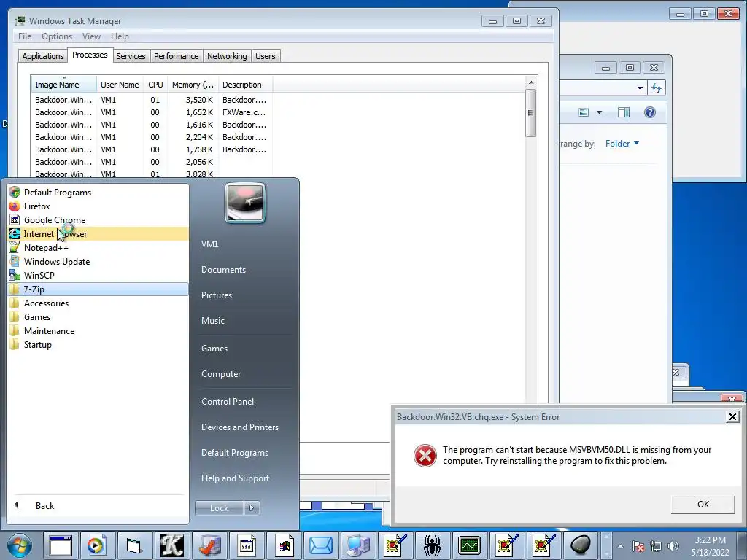The height and width of the screenshot is (560, 747).
Task: Sort processes by Description column header
Action: 245,85
